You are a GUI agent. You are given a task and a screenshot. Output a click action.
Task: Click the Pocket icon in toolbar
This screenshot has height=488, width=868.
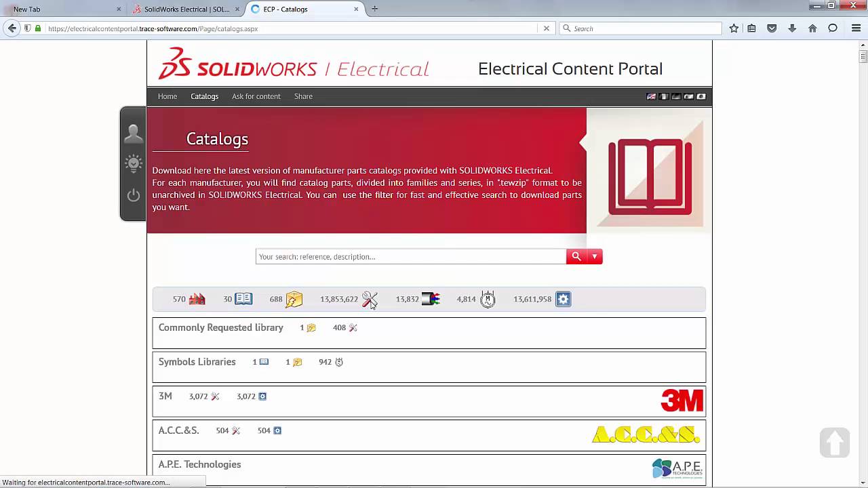[x=772, y=28]
